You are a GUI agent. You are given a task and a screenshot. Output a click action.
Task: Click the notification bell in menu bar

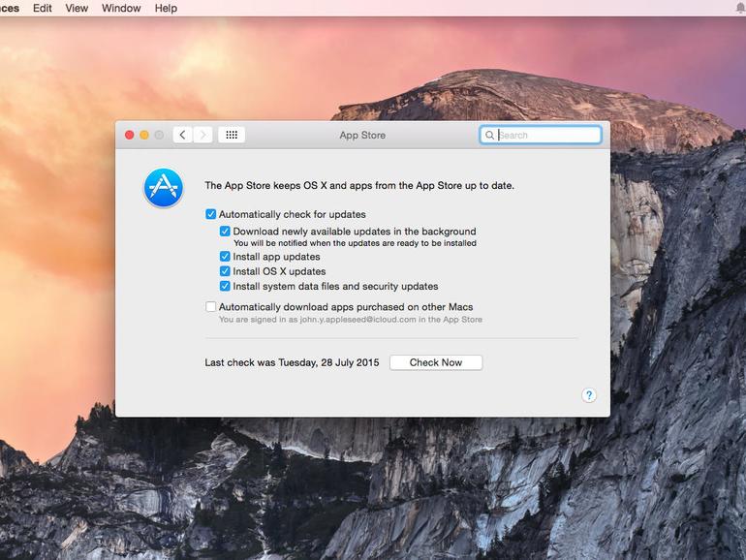[740, 8]
